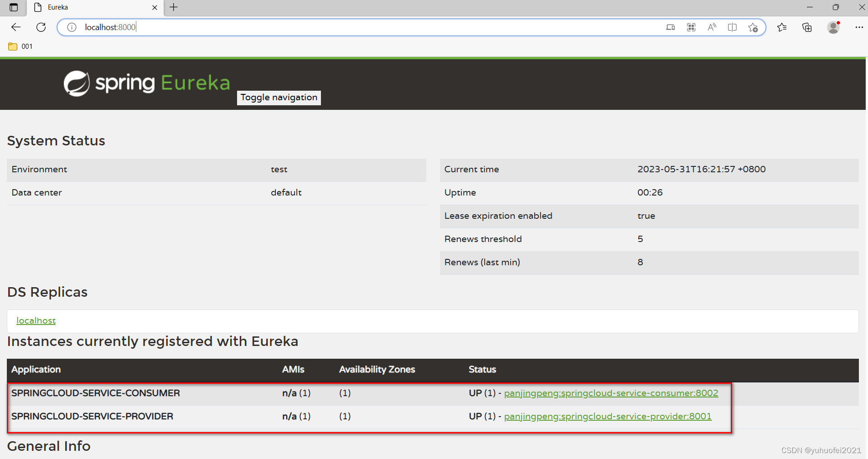Viewport: 868px width, 459px height.
Task: Select the Environment value test
Action: point(279,169)
